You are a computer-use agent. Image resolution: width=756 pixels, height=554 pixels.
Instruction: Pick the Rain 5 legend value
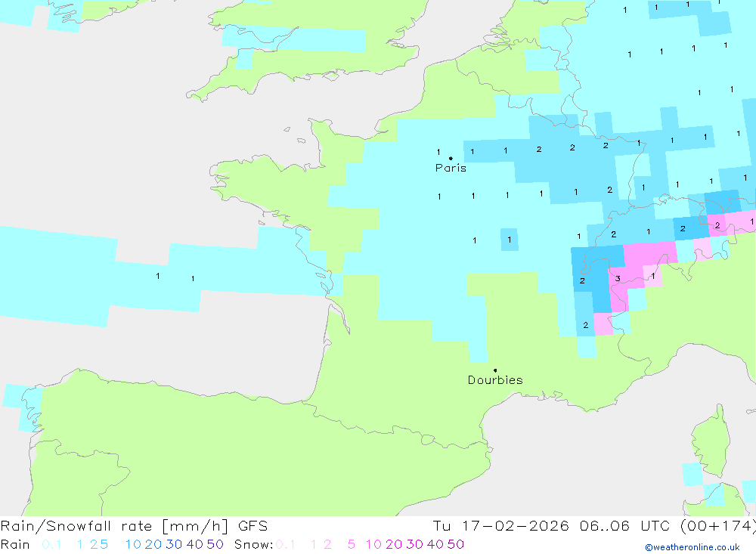tap(104, 544)
